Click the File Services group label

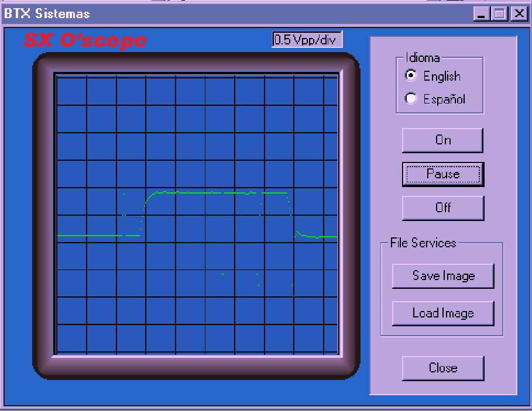(423, 243)
